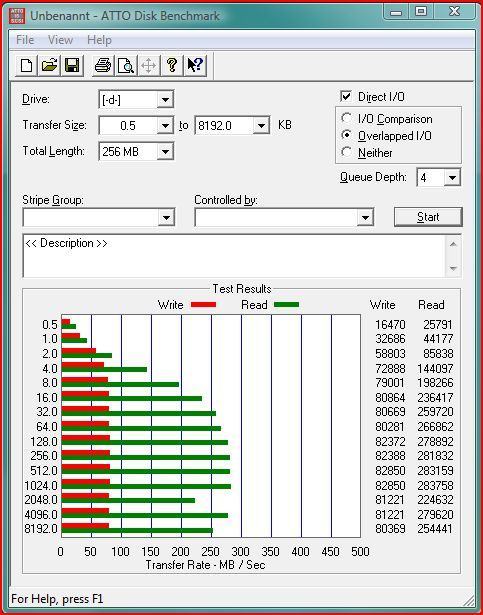Minimize the ATTO Disk Benchmark window
This screenshot has width=483, height=615.
click(x=397, y=12)
